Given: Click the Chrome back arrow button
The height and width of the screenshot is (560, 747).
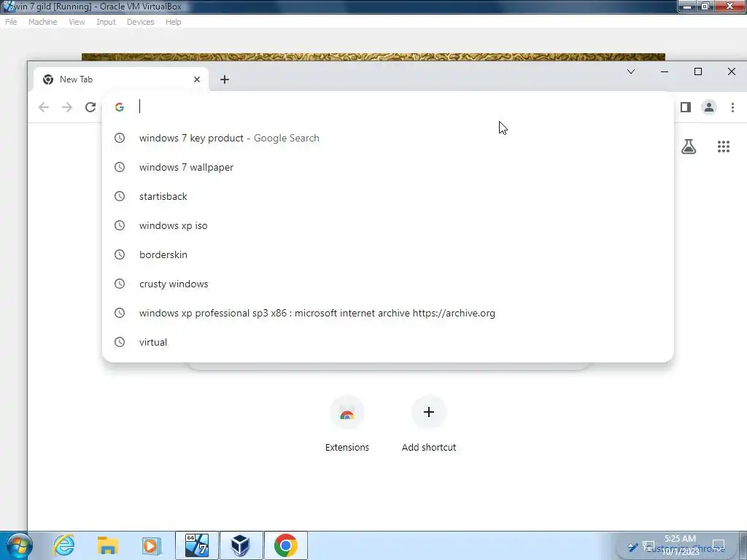Looking at the screenshot, I should [43, 107].
